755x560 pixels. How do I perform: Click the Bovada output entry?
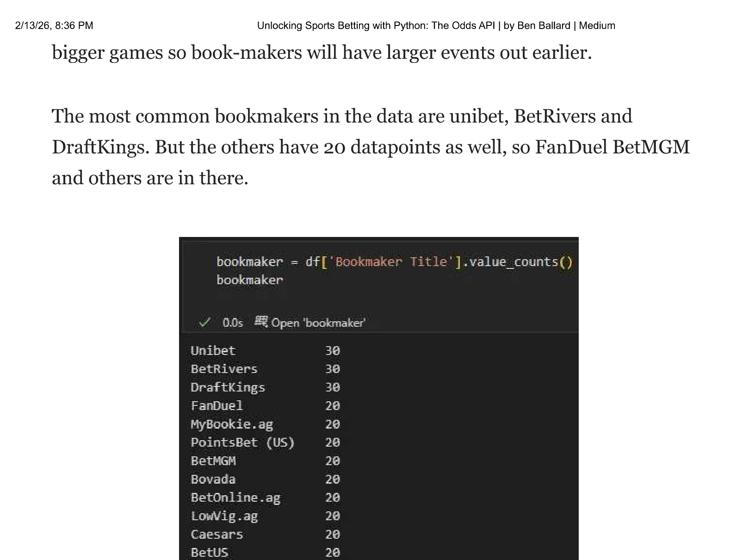(x=213, y=479)
